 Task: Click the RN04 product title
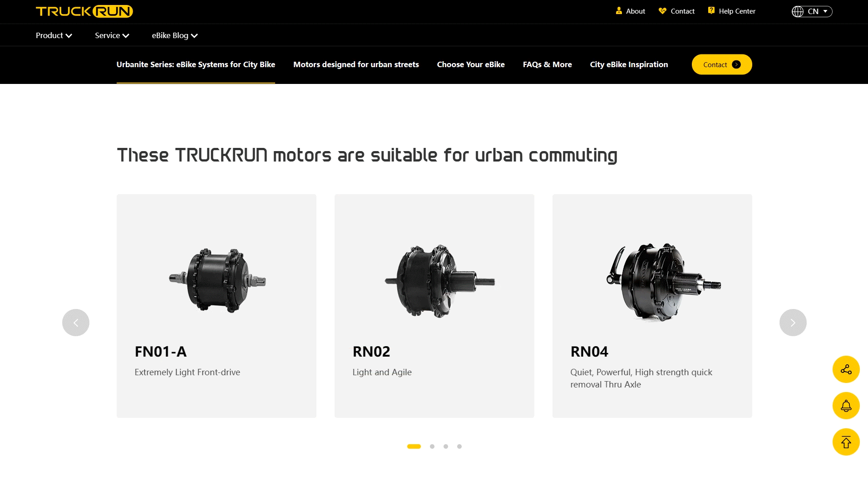[589, 352]
